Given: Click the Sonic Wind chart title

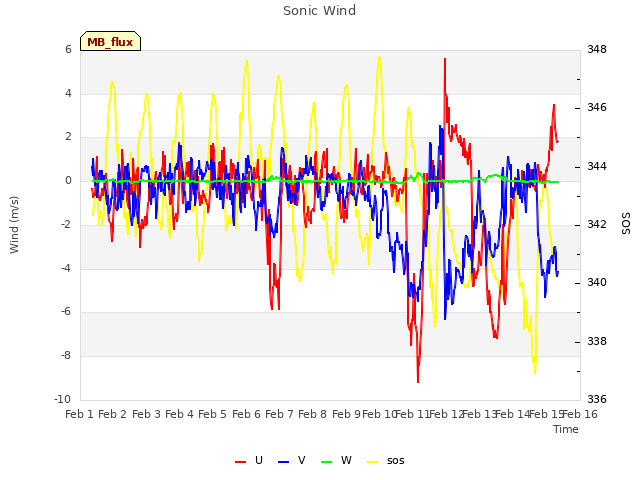Looking at the screenshot, I should (320, 11).
